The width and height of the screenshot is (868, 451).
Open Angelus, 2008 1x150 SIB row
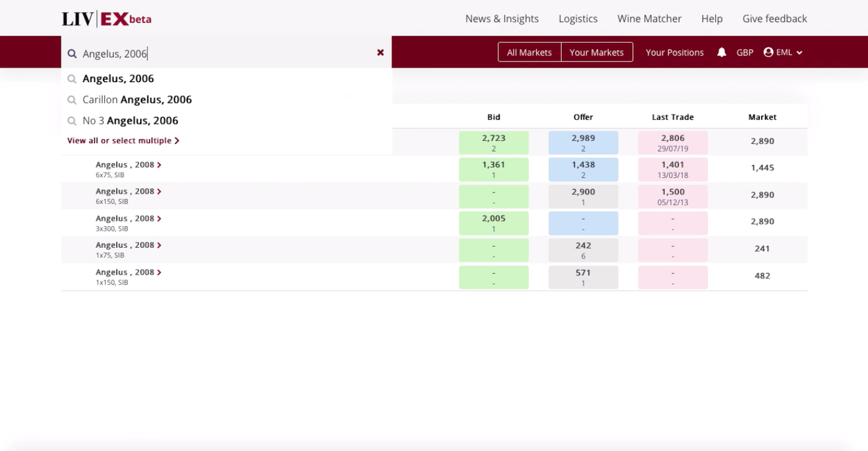(434, 277)
